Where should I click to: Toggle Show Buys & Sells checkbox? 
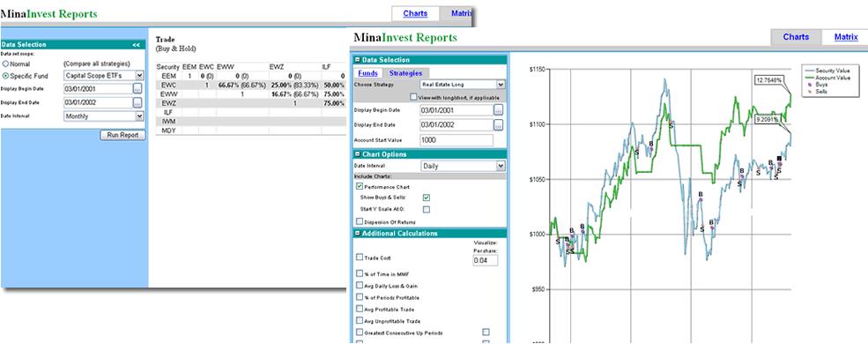pyautogui.click(x=427, y=198)
